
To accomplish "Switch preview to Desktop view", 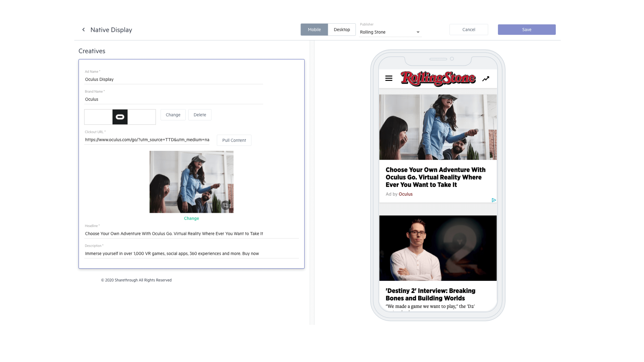I will [x=341, y=30].
